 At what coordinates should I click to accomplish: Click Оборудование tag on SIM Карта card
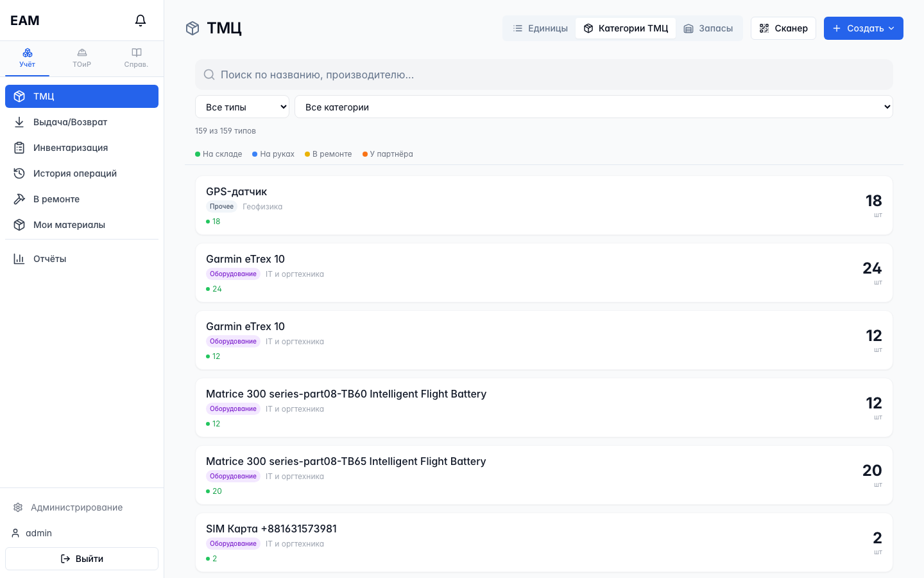pyautogui.click(x=233, y=544)
